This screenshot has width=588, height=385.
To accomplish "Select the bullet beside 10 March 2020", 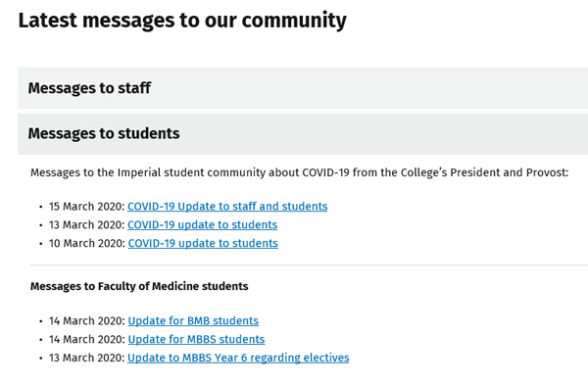I will click(x=40, y=244).
